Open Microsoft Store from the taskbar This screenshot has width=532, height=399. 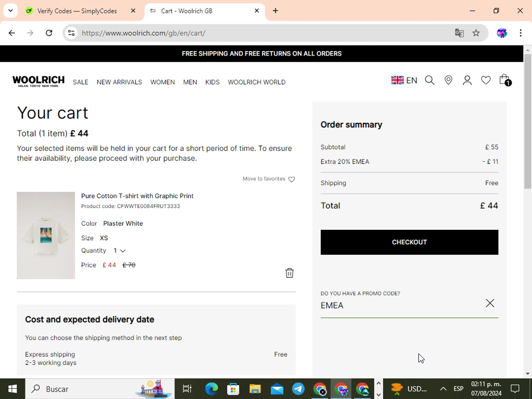[233, 389]
